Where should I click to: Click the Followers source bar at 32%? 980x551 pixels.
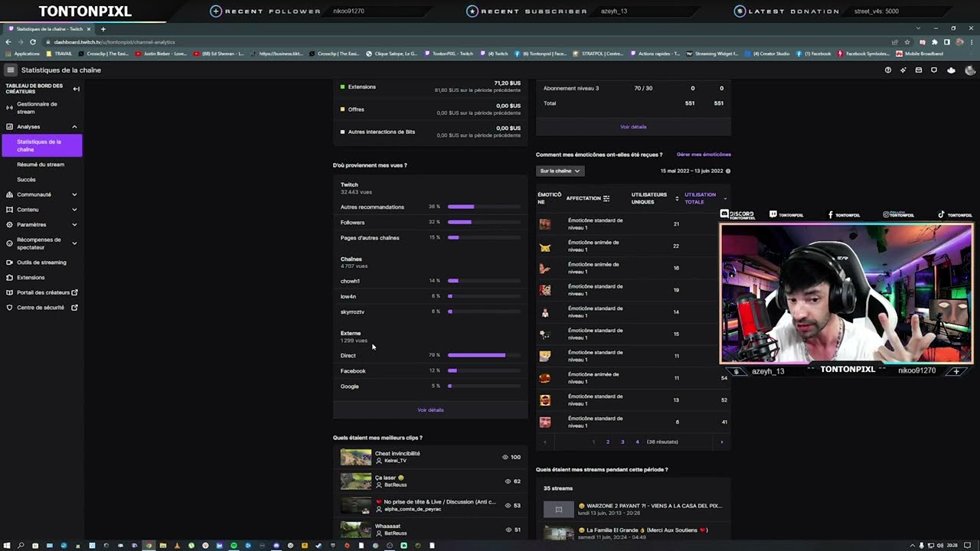484,222
